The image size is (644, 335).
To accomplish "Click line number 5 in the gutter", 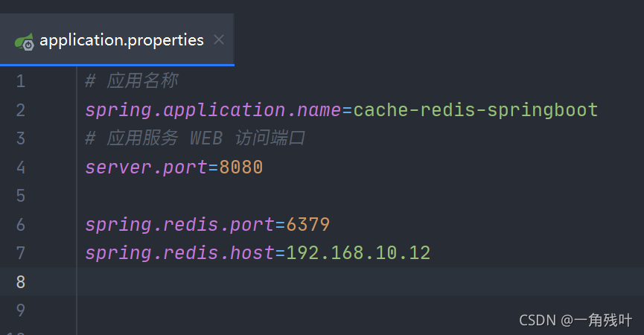I will [x=21, y=196].
